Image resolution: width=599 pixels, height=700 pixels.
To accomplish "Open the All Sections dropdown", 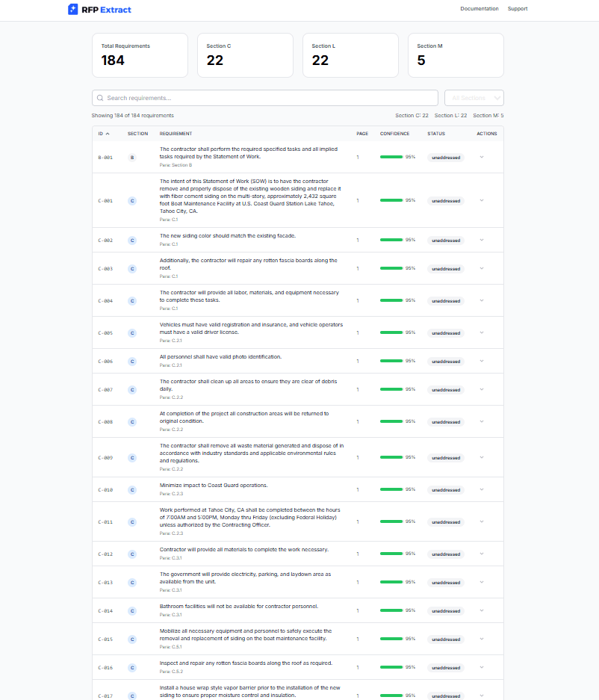I will pos(474,98).
